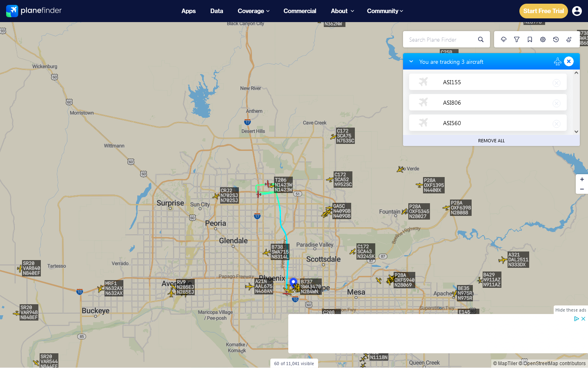Screen dimensions: 588x368
Task: Zoom in the map with plus button
Action: point(582,180)
